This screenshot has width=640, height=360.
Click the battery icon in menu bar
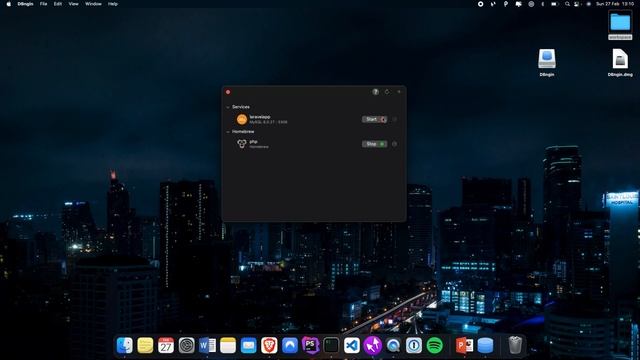[x=554, y=4]
